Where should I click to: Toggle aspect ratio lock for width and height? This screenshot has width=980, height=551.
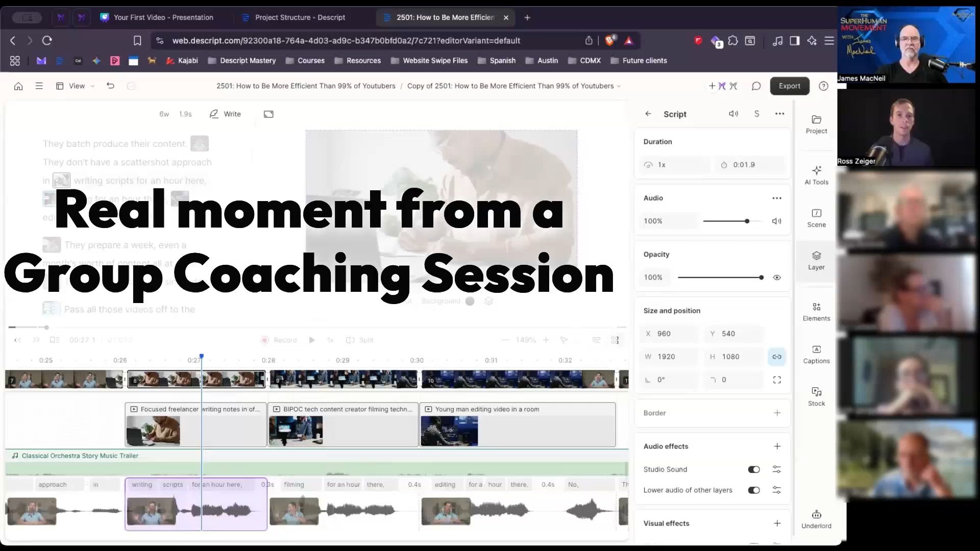[x=777, y=357]
